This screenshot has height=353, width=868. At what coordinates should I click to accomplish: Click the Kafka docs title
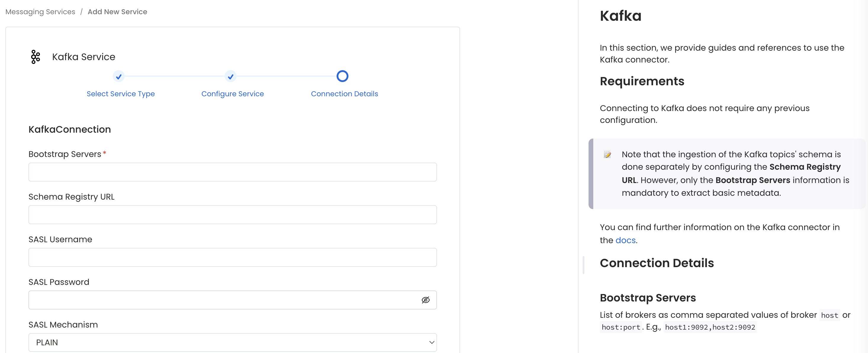pyautogui.click(x=620, y=16)
